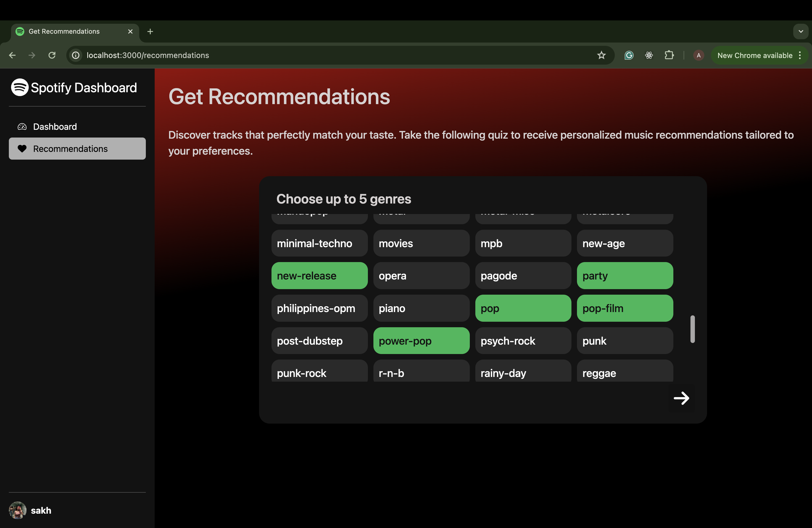The height and width of the screenshot is (528, 812).
Task: Expand the tab search dropdown chevron
Action: [x=800, y=31]
